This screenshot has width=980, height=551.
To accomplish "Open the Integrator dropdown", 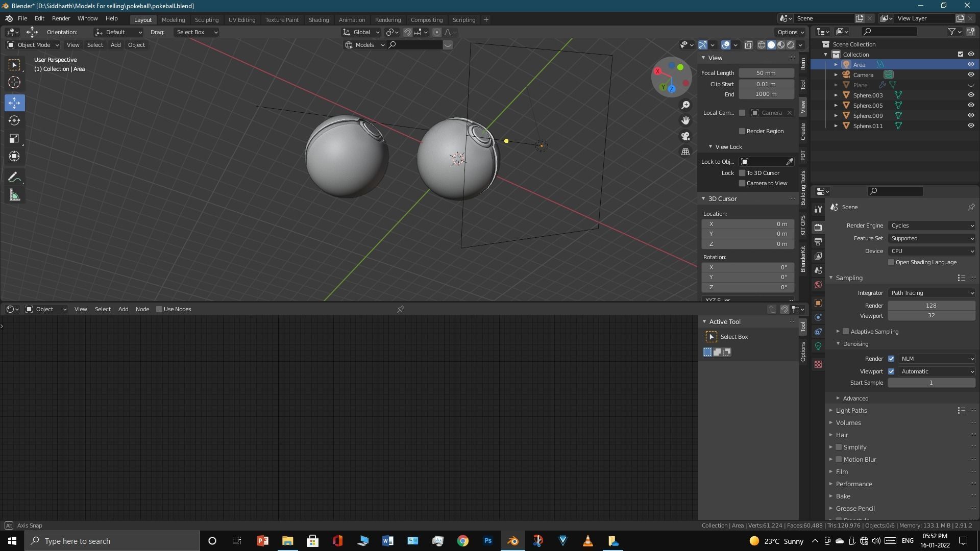I will point(932,293).
